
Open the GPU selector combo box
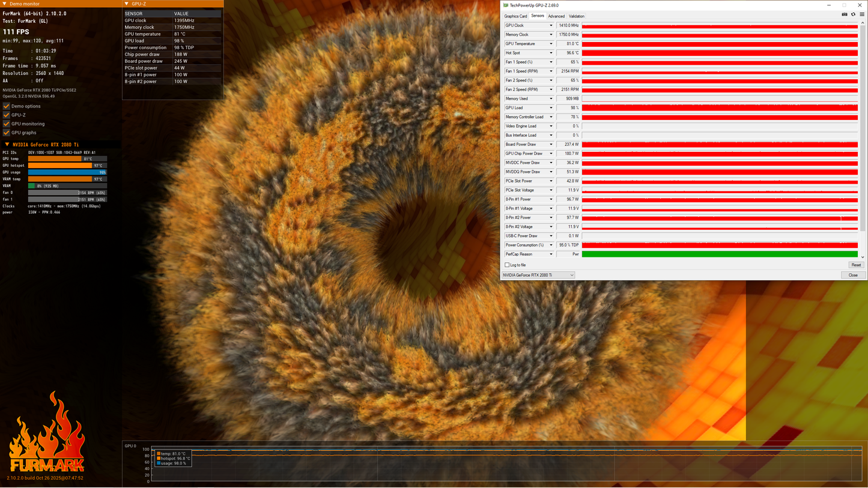pos(538,275)
